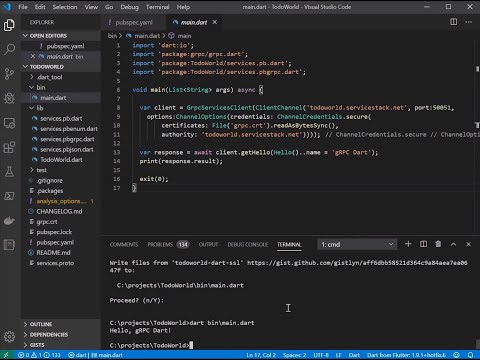Maximize the panel with chevron up icon
The image size is (480, 360).
coord(453,244)
